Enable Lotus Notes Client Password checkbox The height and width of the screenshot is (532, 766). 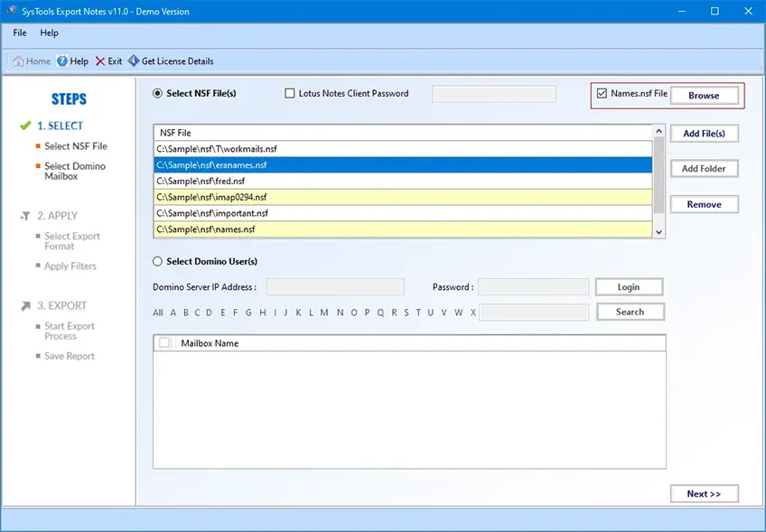click(290, 93)
